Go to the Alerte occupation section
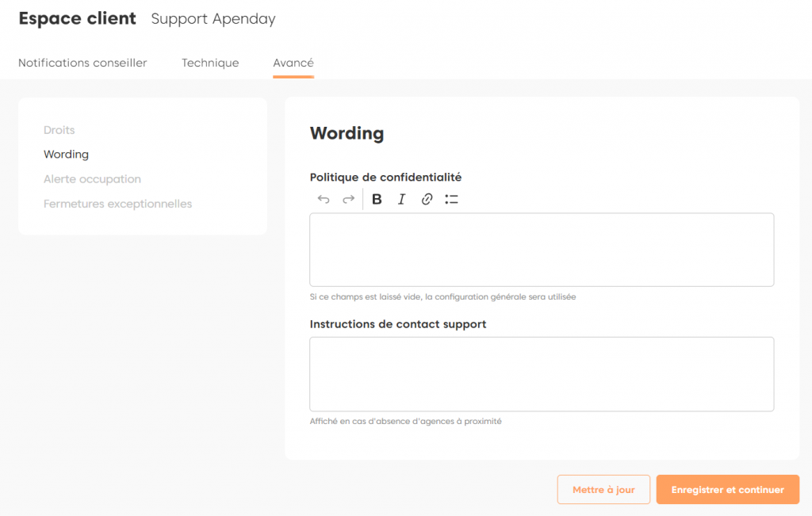The height and width of the screenshot is (516, 812). pos(92,179)
